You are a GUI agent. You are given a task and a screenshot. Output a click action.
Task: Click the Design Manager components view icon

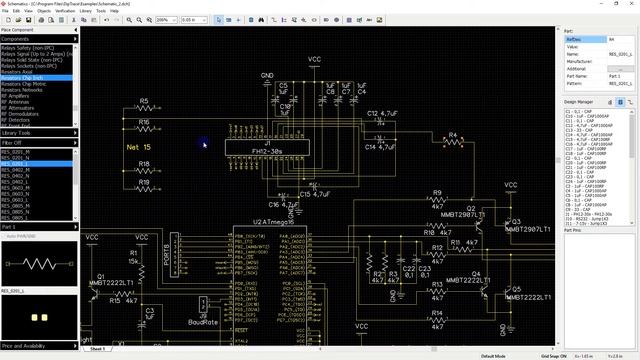pos(620,102)
